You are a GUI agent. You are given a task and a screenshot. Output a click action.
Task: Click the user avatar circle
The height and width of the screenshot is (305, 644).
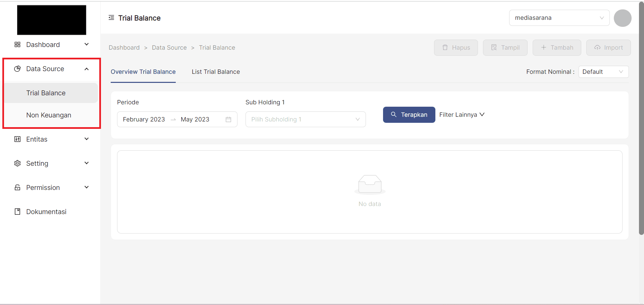[x=623, y=18]
